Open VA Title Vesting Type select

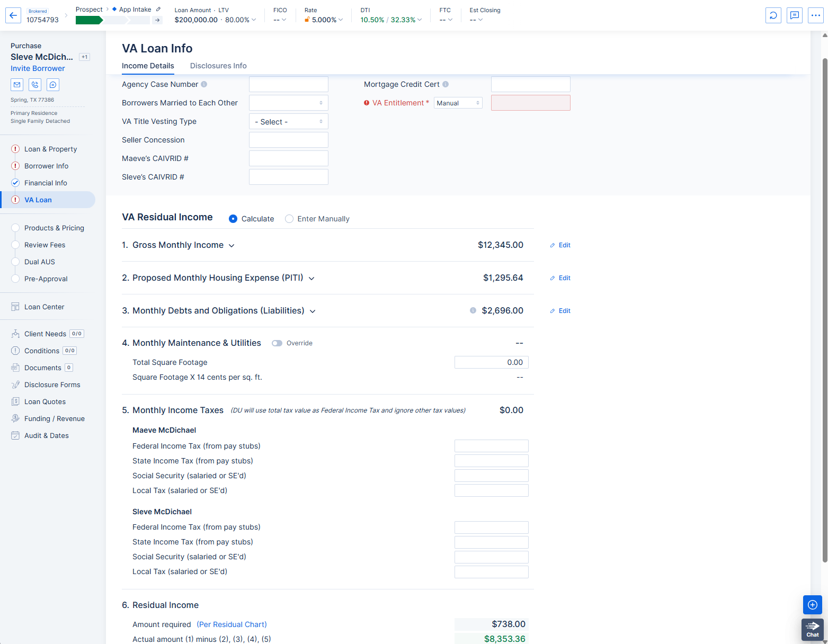click(289, 121)
